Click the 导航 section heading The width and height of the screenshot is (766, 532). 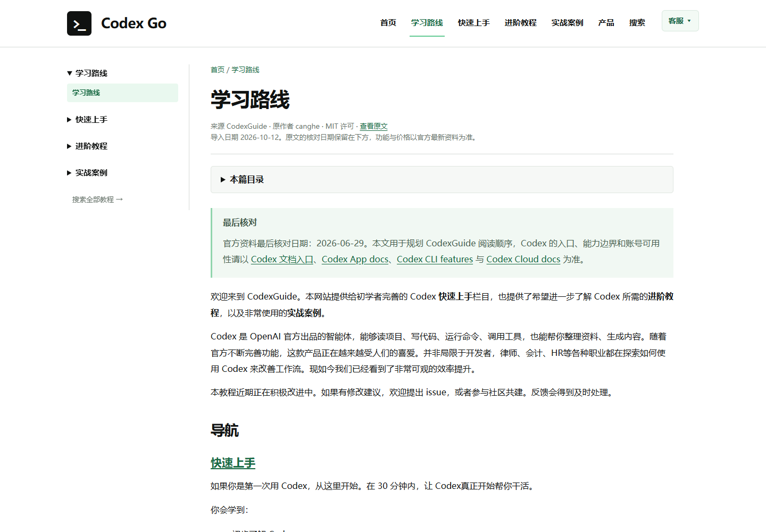(x=224, y=430)
